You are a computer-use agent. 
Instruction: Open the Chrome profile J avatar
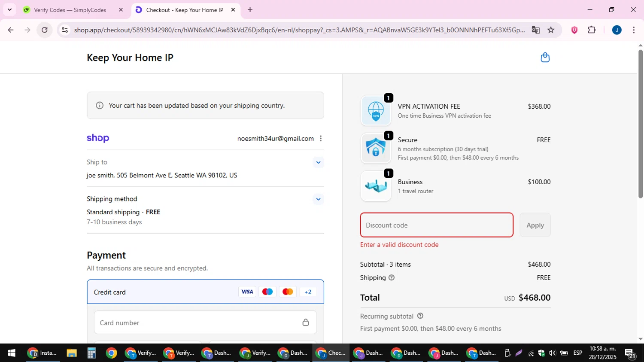pyautogui.click(x=617, y=30)
